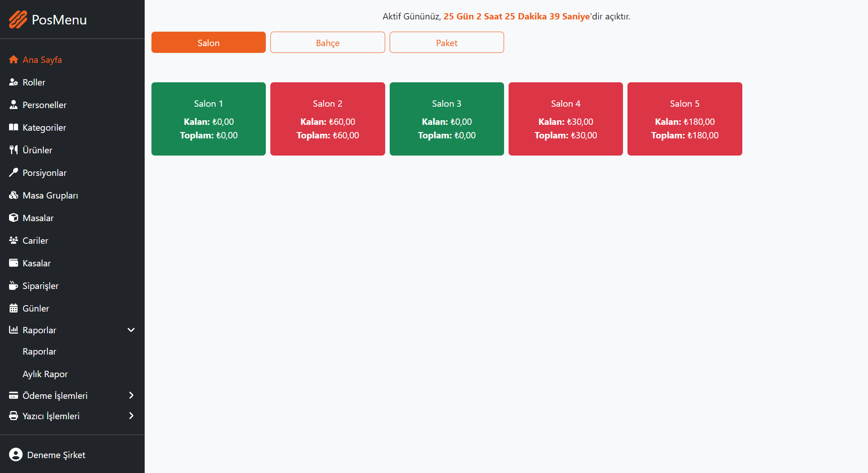
Task: Open the Masa Grupları page
Action: [x=50, y=195]
